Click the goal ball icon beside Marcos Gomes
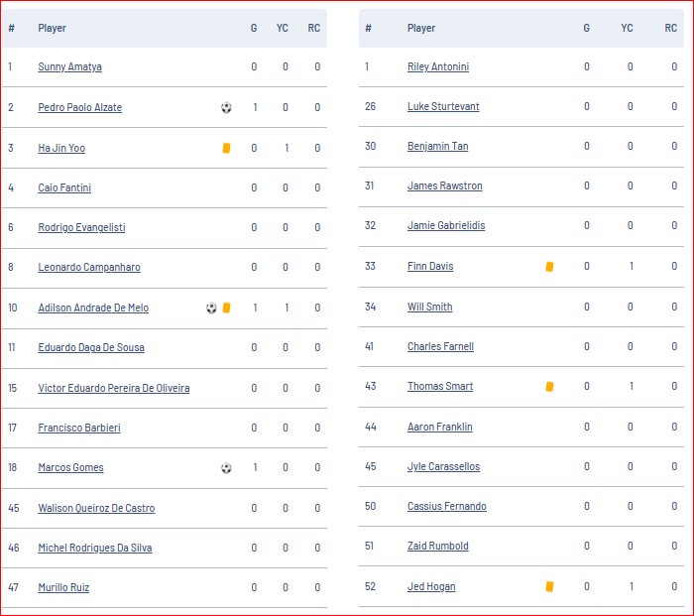Screen dimensions: 694x616 pyautogui.click(x=226, y=467)
